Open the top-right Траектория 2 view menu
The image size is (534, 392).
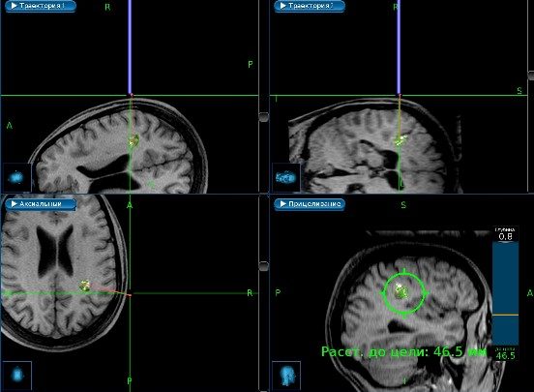point(310,6)
